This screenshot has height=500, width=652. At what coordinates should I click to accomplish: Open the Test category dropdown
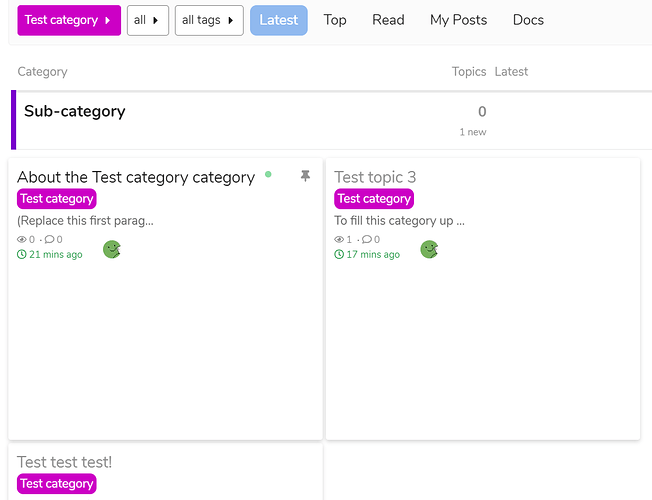tap(69, 20)
